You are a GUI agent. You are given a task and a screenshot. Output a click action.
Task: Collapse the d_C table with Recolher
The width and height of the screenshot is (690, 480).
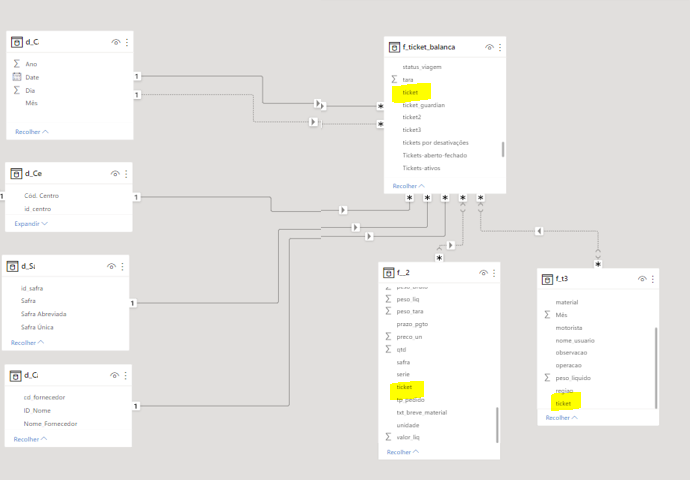click(x=32, y=132)
